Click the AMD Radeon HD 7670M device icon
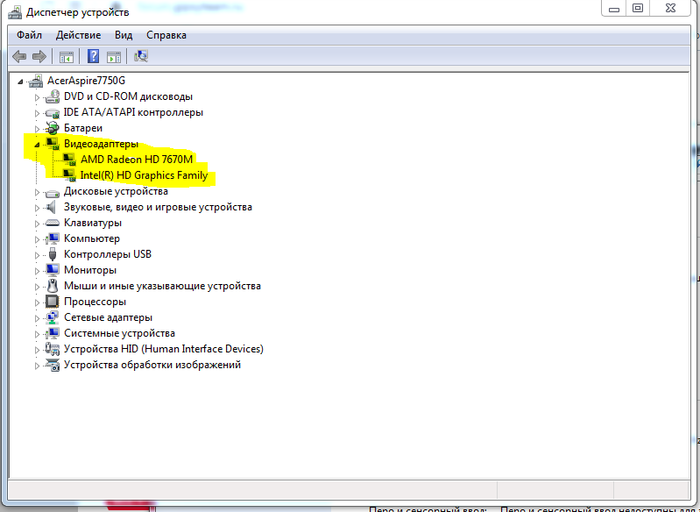The width and height of the screenshot is (700, 512). (x=69, y=160)
